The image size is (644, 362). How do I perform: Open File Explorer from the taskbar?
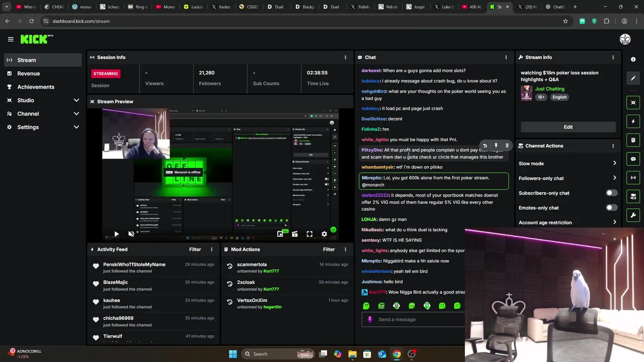[352, 354]
